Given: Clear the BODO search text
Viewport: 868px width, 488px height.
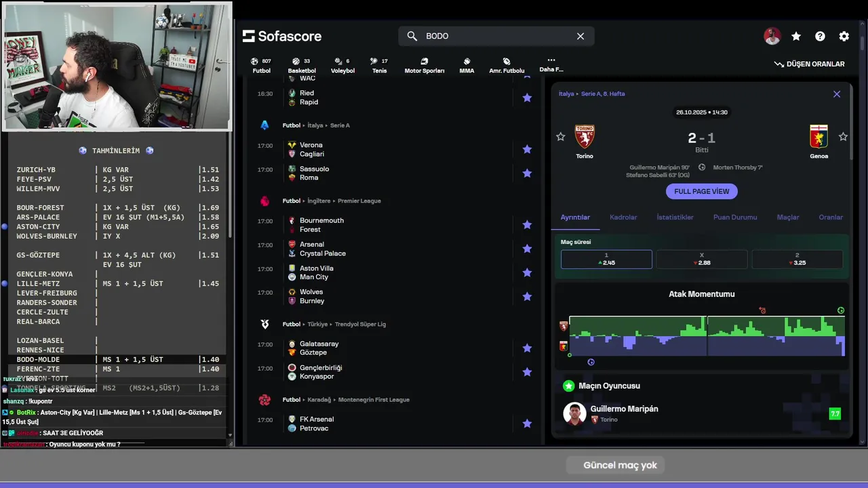Looking at the screenshot, I should coord(580,36).
